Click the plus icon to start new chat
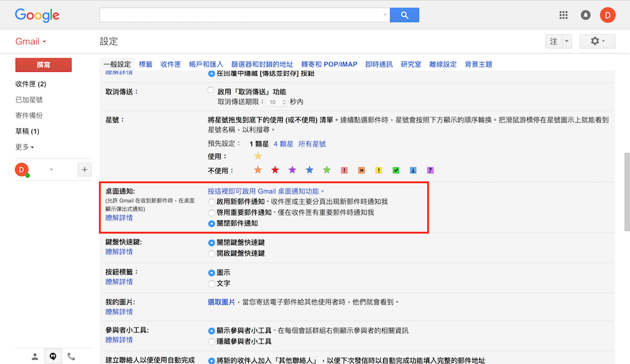Screen dimensions: 630x364 84,169
